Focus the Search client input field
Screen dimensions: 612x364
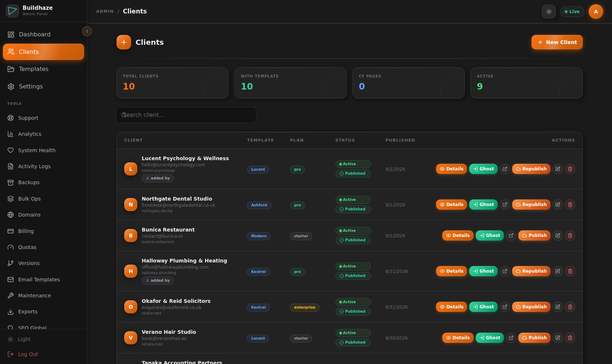tap(186, 115)
